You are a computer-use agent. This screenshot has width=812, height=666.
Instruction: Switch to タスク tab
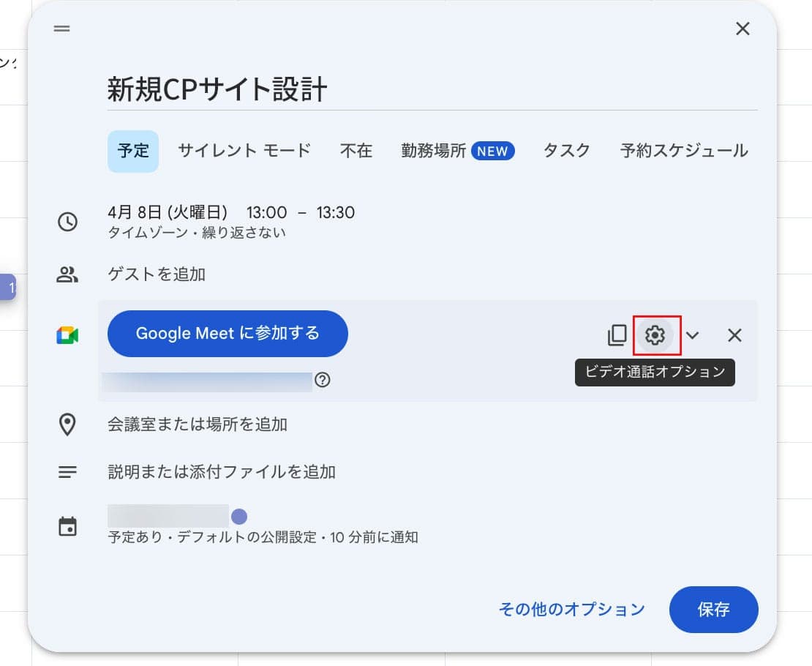[566, 151]
